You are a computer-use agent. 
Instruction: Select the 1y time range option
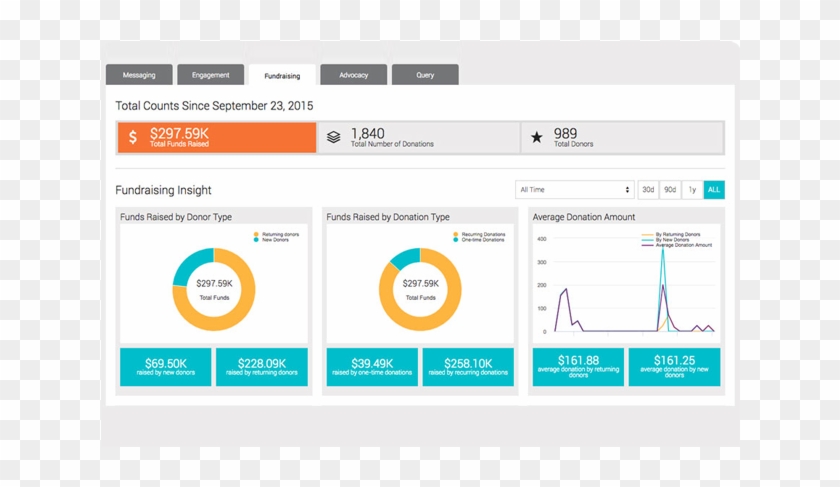(x=692, y=190)
